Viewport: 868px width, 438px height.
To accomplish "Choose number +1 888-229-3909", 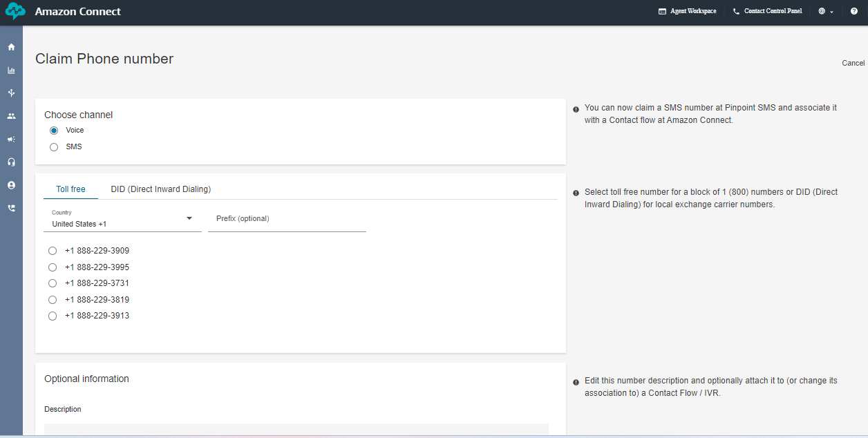I will (x=53, y=251).
